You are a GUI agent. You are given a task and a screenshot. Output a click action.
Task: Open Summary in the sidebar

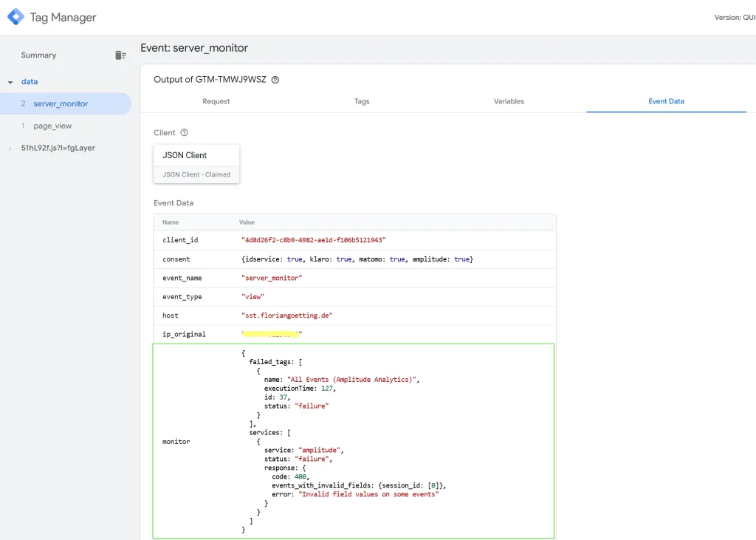click(x=38, y=55)
